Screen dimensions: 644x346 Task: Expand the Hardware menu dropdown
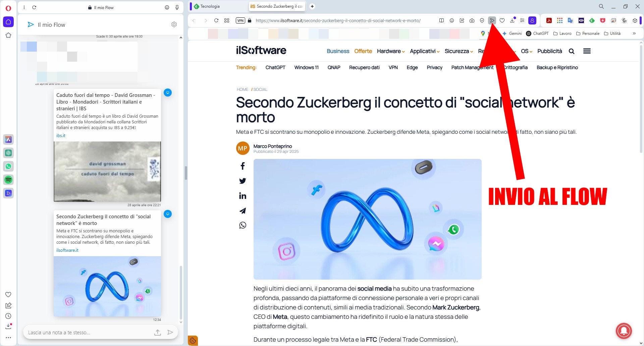pyautogui.click(x=391, y=51)
